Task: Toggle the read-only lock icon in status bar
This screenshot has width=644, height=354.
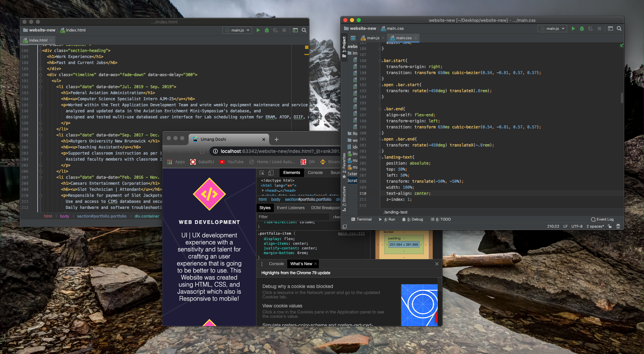Action: tap(610, 226)
